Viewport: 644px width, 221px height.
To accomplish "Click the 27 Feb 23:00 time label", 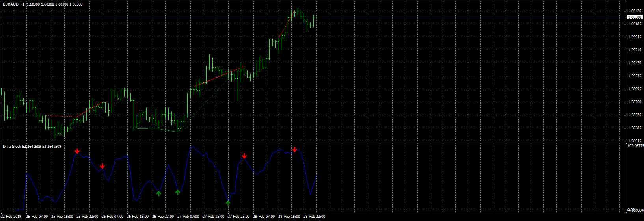I will tap(238, 217).
